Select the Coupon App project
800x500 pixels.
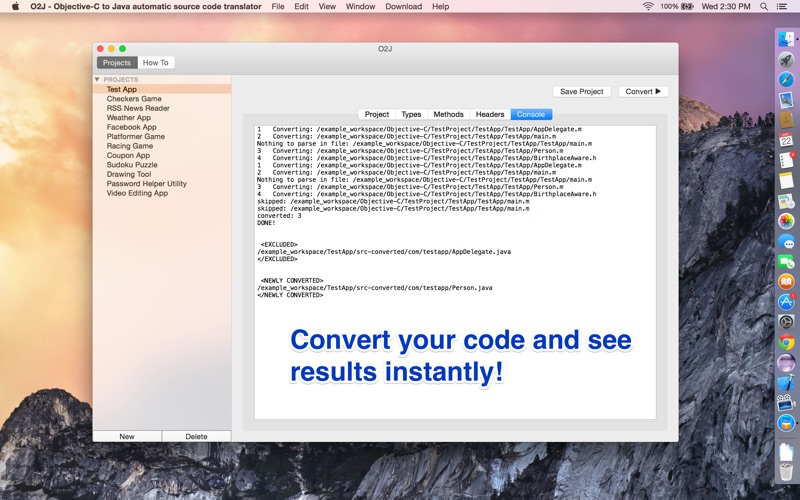click(162, 155)
